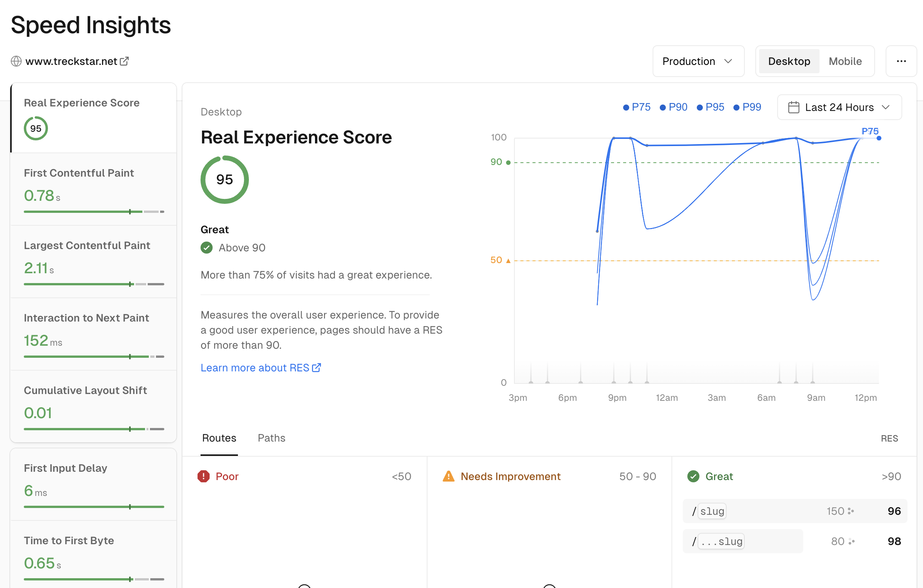Click the green Great checkmark icon

click(x=693, y=476)
